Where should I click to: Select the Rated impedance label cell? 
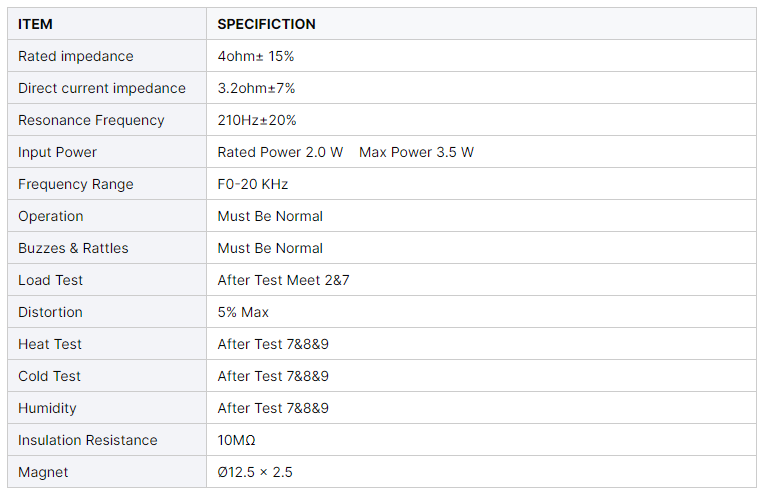tap(75, 56)
